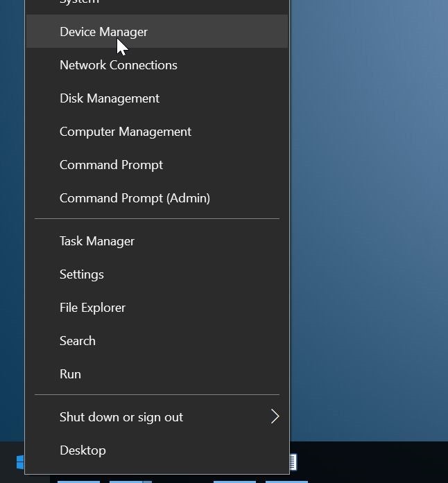Viewport: 448px width, 483px height.
Task: Click the Windows Start button
Action: click(20, 462)
